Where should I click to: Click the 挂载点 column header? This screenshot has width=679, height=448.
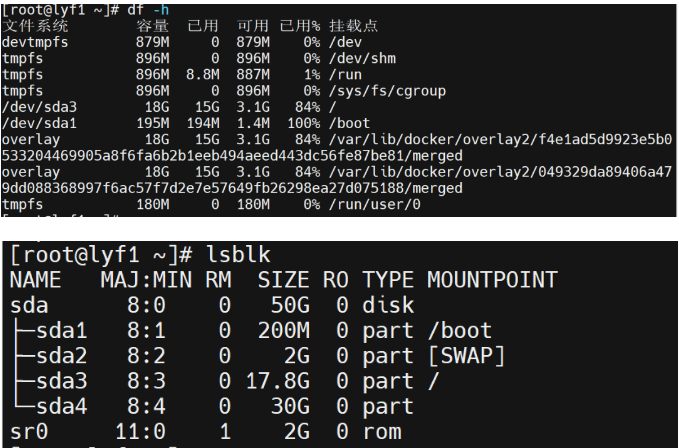click(x=353, y=26)
